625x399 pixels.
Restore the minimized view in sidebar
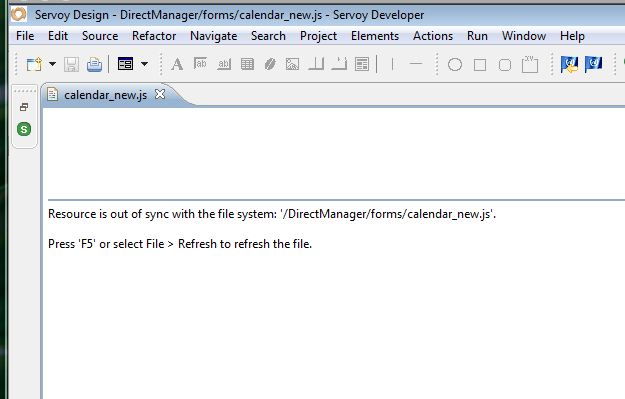pos(24,107)
